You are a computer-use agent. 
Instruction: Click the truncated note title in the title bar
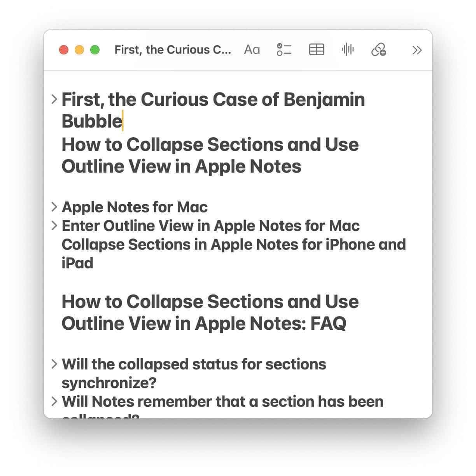coord(172,49)
